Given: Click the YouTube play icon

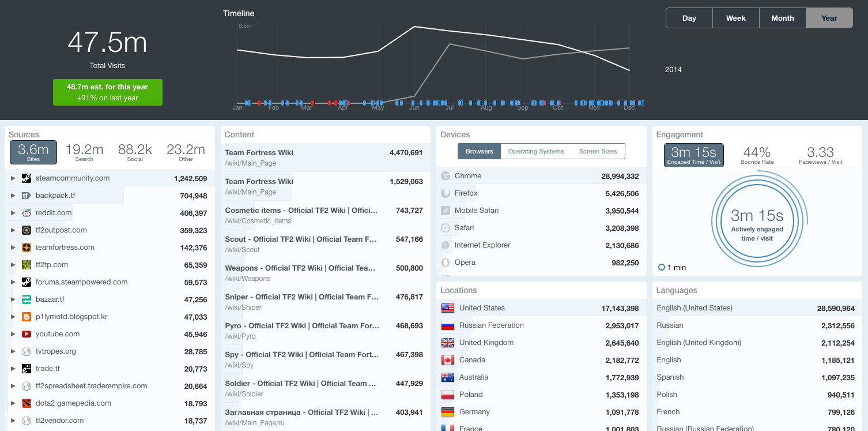Looking at the screenshot, I should point(27,334).
